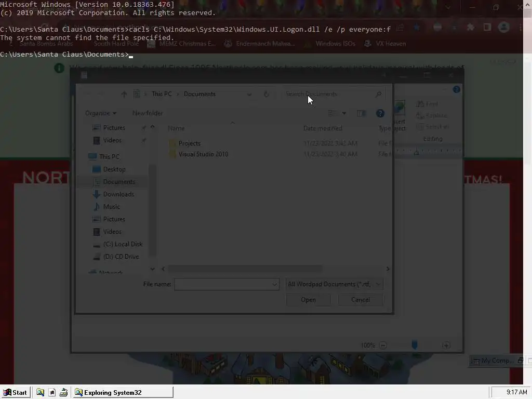Click the Downloads arrow icon in tree

[x=96, y=194]
